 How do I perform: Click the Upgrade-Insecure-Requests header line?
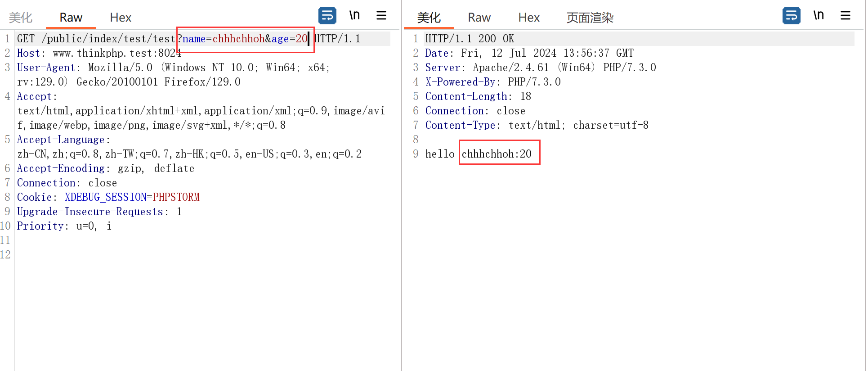click(99, 212)
